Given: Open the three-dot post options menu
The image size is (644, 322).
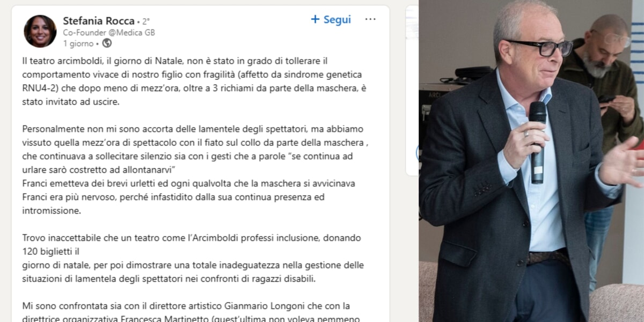Looking at the screenshot, I should pos(370,19).
